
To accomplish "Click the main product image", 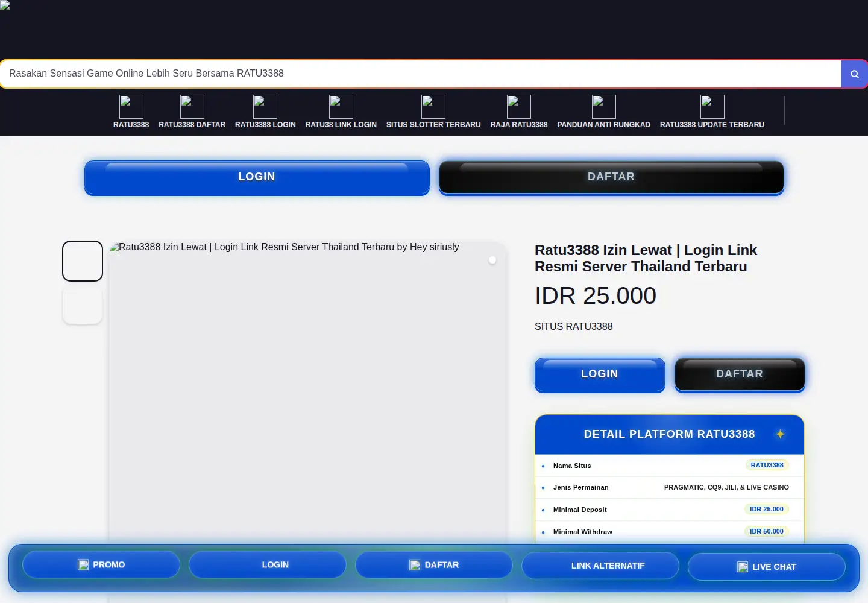I will coord(307,422).
